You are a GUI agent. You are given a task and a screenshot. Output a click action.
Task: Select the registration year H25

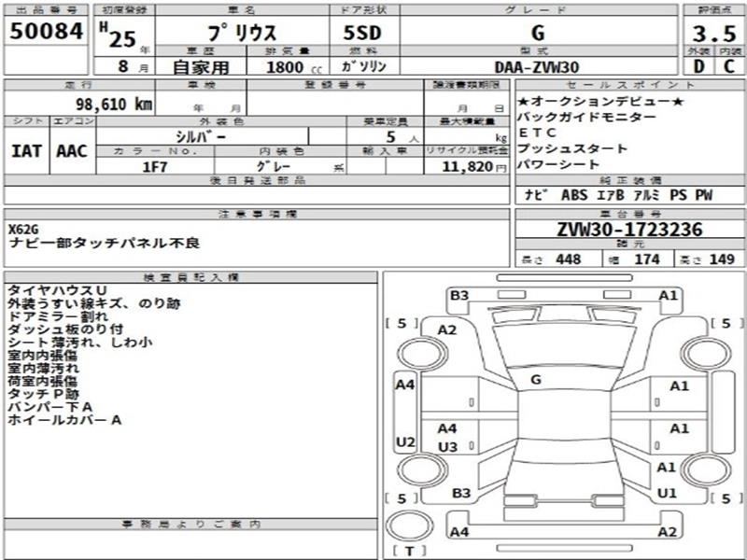pyautogui.click(x=119, y=36)
